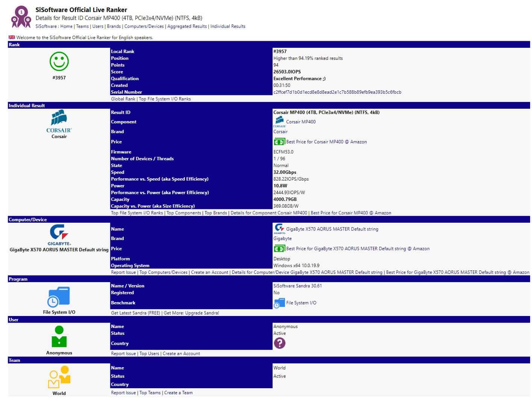Click the capacity value 4000.79GB

click(285, 199)
